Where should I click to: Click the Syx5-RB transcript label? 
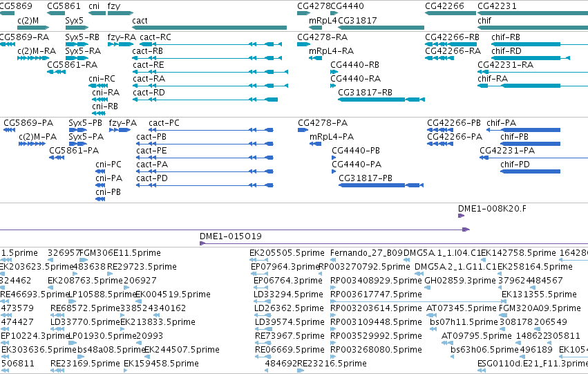click(x=82, y=37)
